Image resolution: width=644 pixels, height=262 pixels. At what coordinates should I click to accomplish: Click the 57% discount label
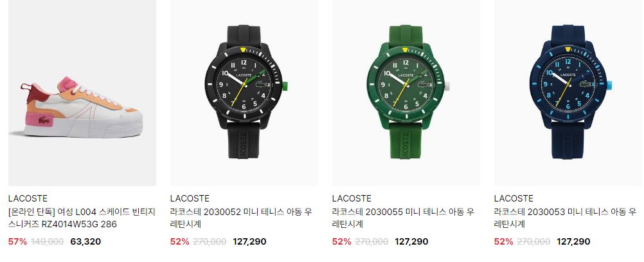17,242
